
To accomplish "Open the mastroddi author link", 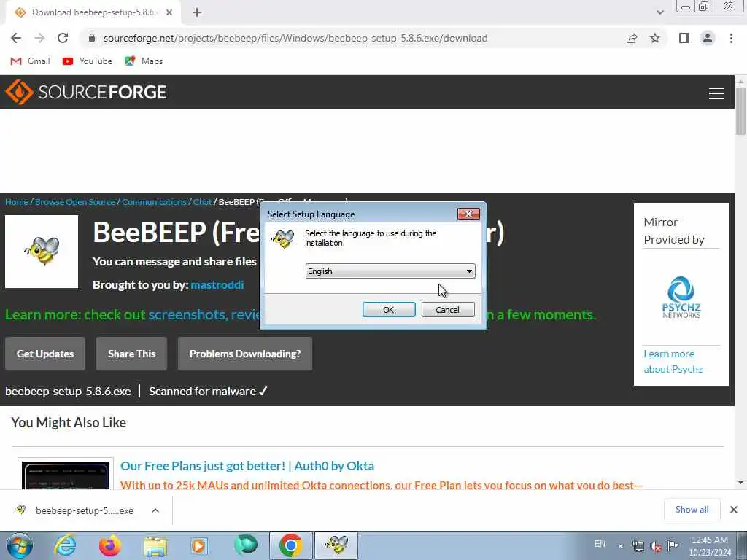I will (217, 285).
